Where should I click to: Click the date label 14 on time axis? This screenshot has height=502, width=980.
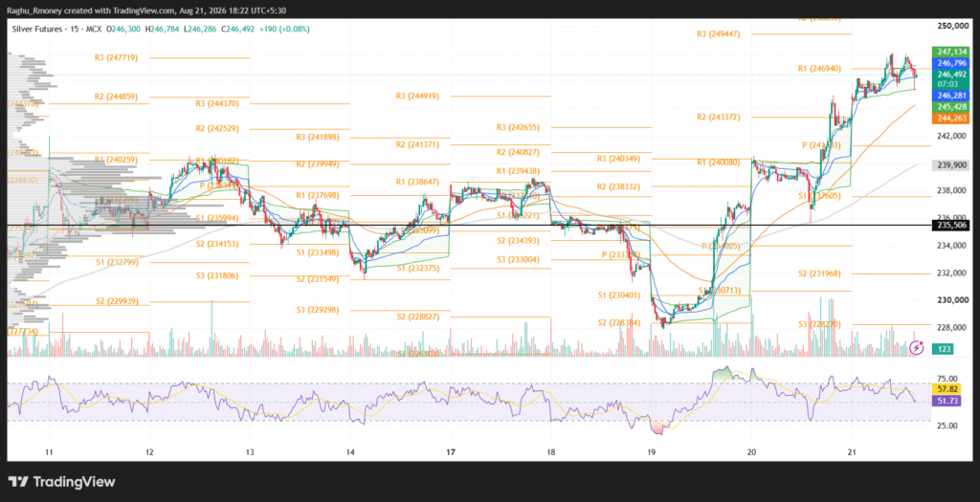350,450
